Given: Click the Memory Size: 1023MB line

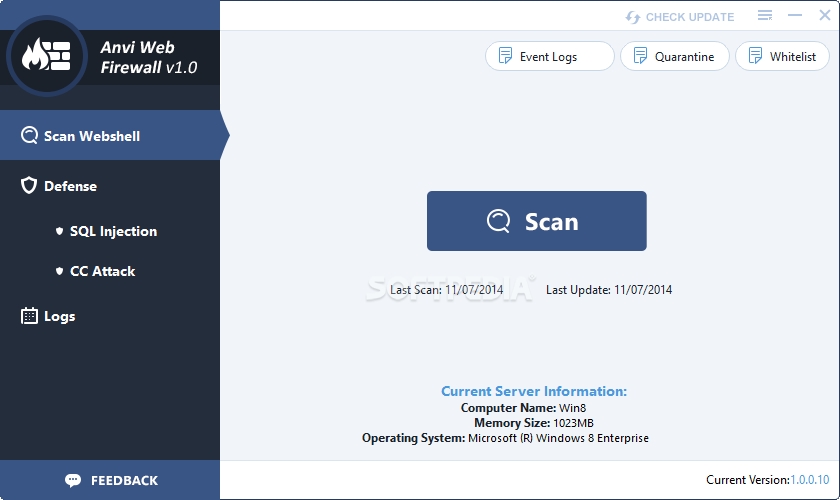Looking at the screenshot, I should pos(534,423).
